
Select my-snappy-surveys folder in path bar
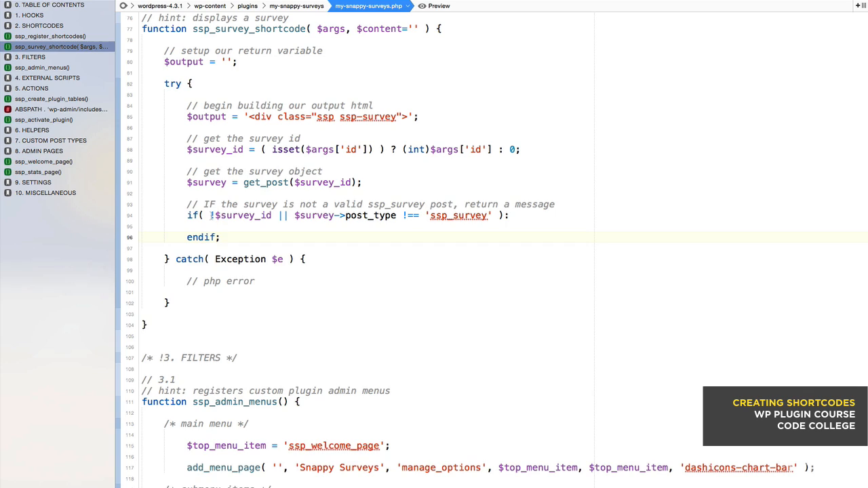pos(296,5)
